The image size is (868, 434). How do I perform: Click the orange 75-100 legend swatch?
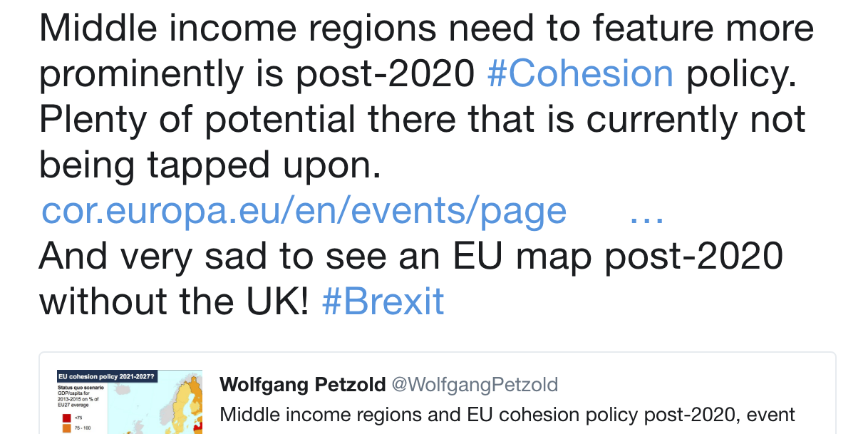(x=65, y=429)
